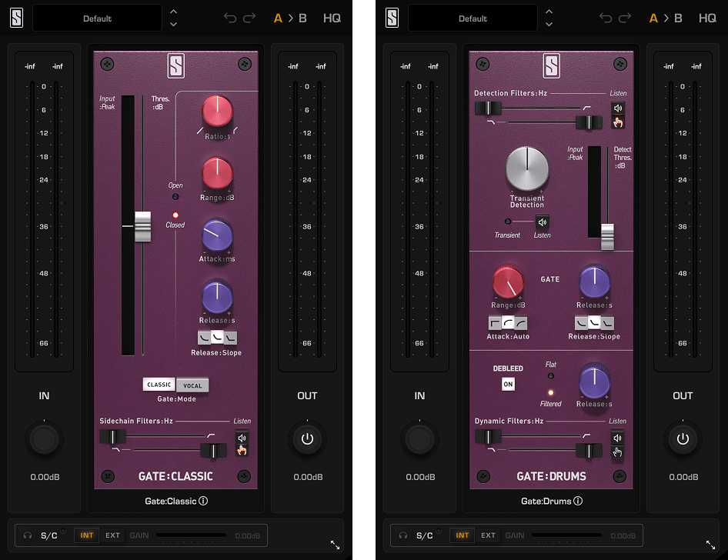
Task: Switch sidechain to EXT in Gate:Drums
Action: [488, 535]
